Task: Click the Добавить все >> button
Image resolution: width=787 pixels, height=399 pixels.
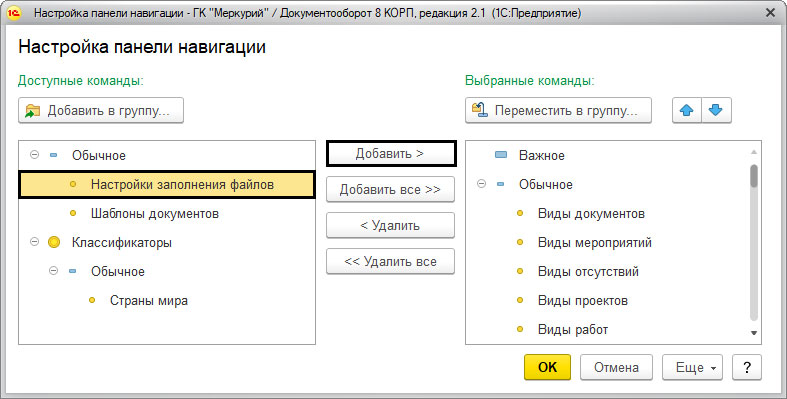Action: coord(390,190)
